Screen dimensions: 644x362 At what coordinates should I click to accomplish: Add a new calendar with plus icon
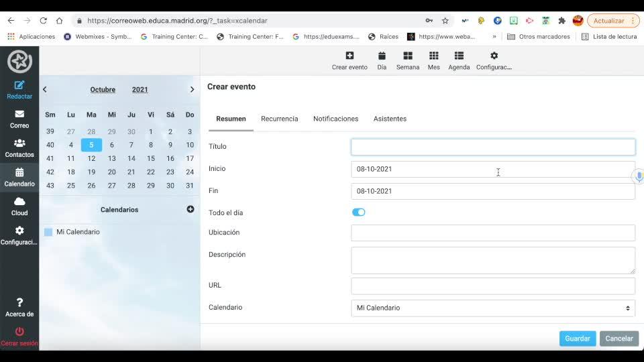pos(191,209)
